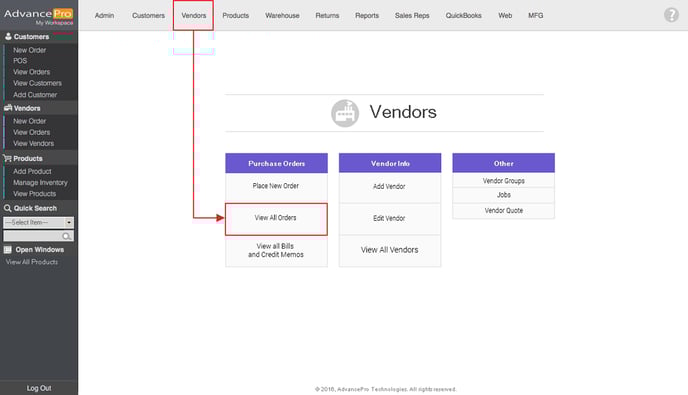Click the Customers person icon in sidebar

pos(8,36)
